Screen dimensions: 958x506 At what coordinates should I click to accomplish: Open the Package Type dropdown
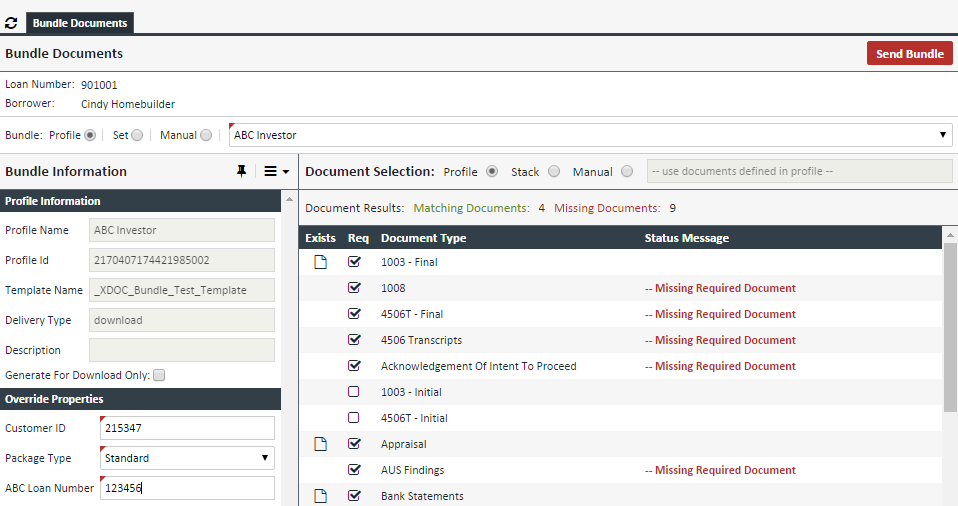click(187, 458)
